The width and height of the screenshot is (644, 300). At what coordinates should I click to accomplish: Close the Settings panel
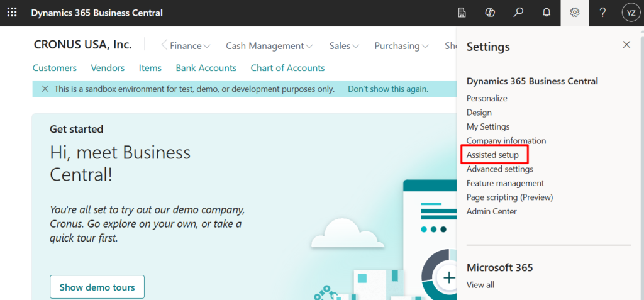(x=626, y=45)
